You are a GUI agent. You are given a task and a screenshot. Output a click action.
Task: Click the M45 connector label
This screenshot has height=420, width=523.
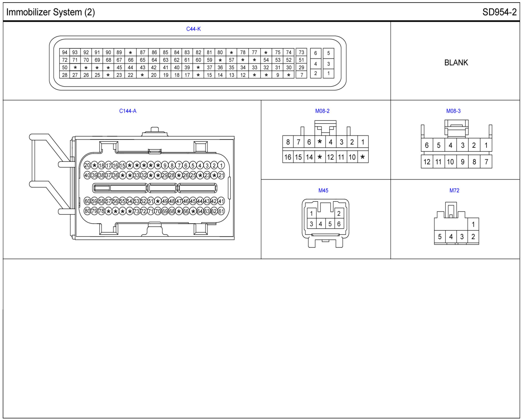(x=323, y=191)
